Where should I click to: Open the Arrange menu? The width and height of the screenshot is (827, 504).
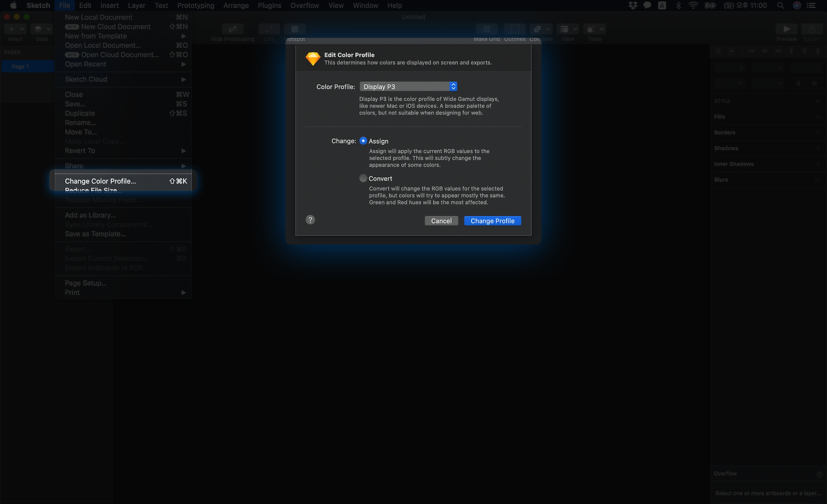click(x=236, y=5)
